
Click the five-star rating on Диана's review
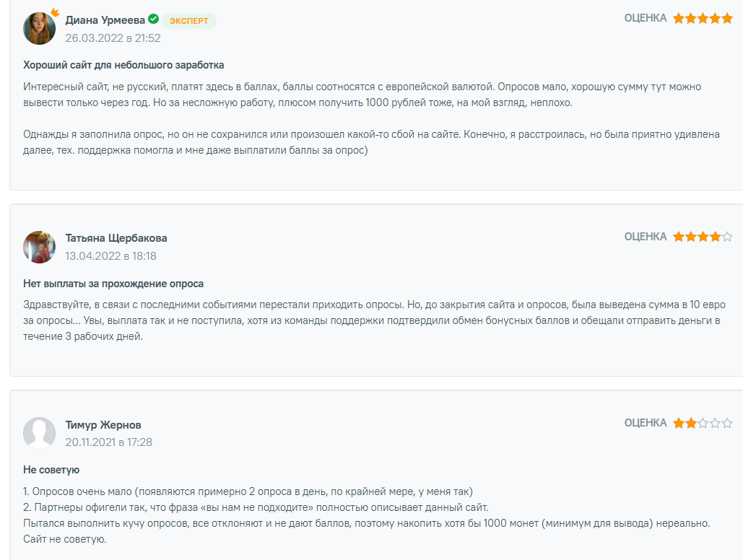point(703,19)
